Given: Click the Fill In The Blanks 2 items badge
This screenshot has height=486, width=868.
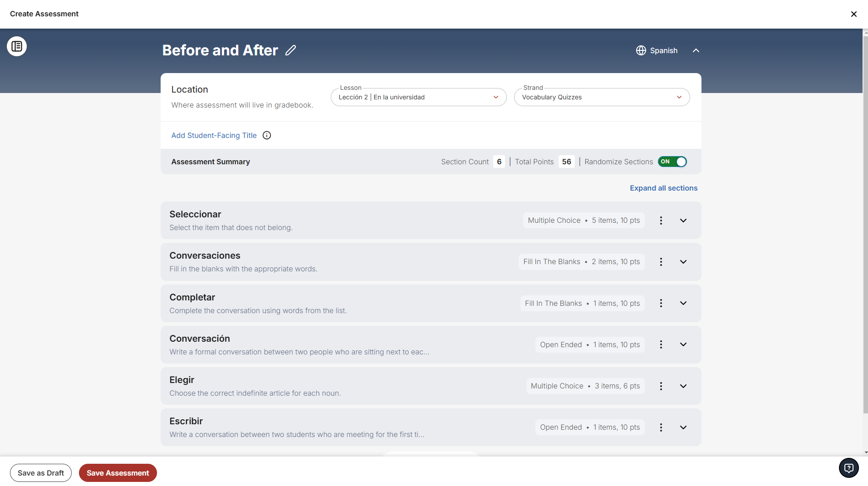Looking at the screenshot, I should tap(581, 262).
